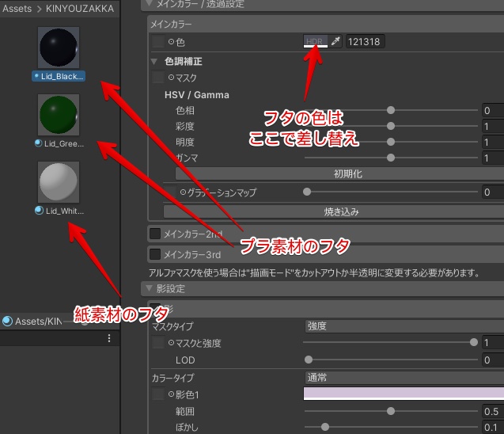Collapse the 色調補正 section
This screenshot has width=504, height=434.
click(x=154, y=61)
